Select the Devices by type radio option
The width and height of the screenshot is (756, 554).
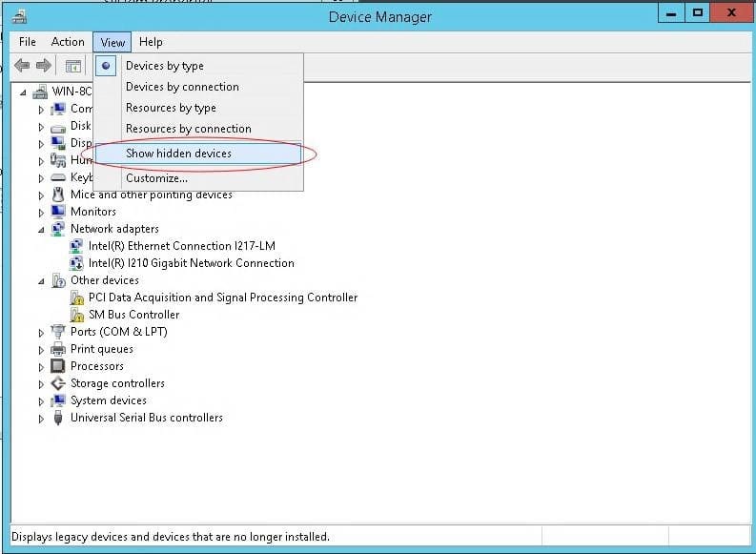click(x=164, y=66)
